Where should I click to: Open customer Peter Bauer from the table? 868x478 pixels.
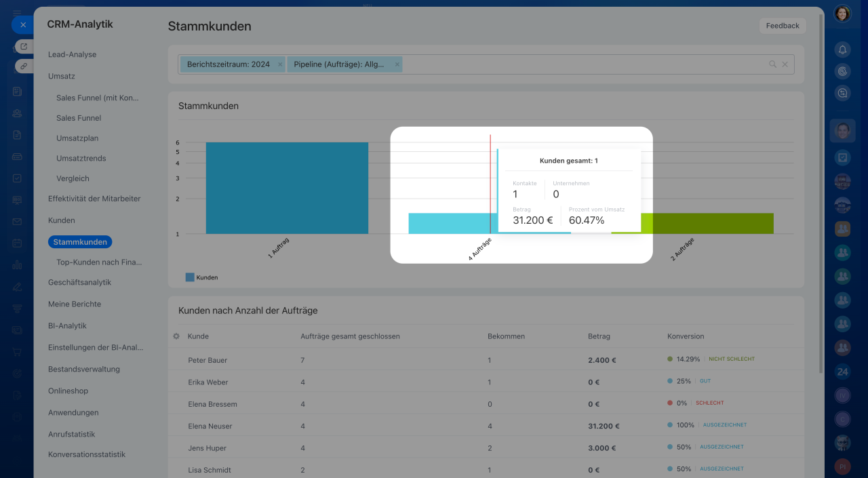coord(208,360)
